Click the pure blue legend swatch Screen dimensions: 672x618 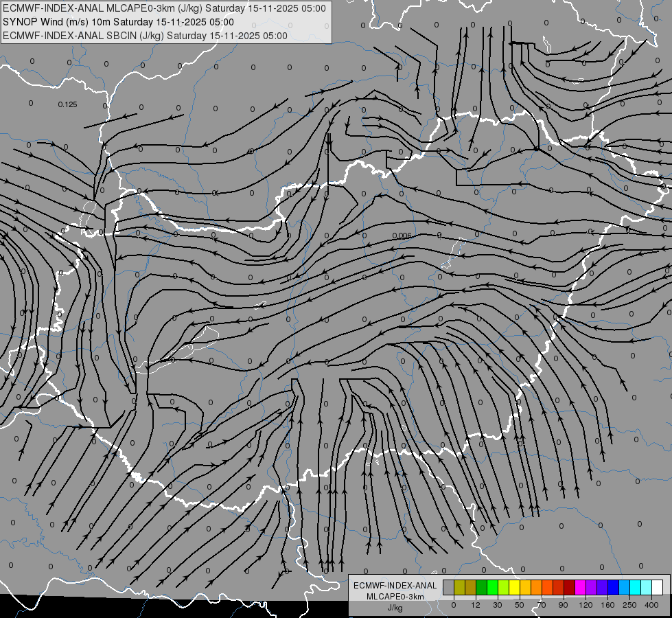pos(613,587)
